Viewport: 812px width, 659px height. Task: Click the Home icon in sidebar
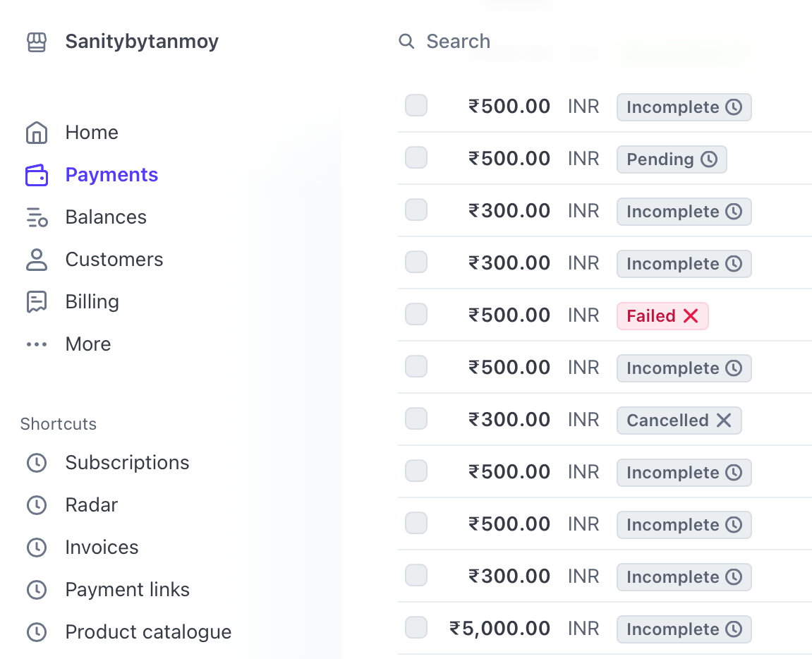coord(36,132)
